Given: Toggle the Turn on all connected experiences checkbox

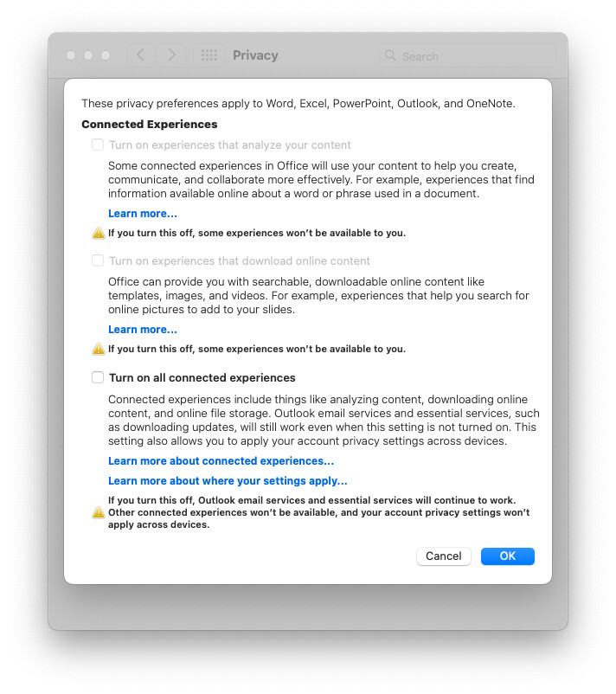Looking at the screenshot, I should click(98, 378).
